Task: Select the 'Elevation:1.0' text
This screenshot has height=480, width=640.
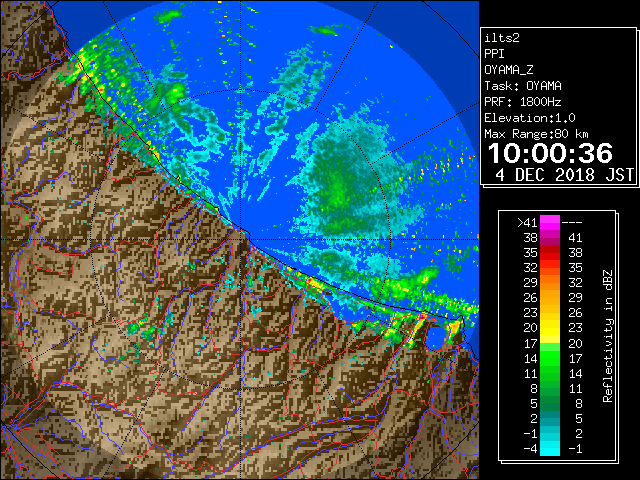Action: click(x=530, y=118)
